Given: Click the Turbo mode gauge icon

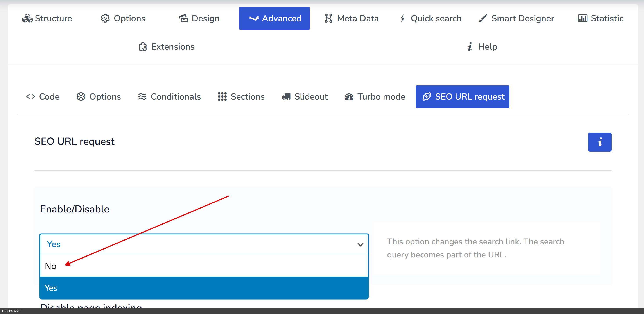Looking at the screenshot, I should (x=349, y=97).
